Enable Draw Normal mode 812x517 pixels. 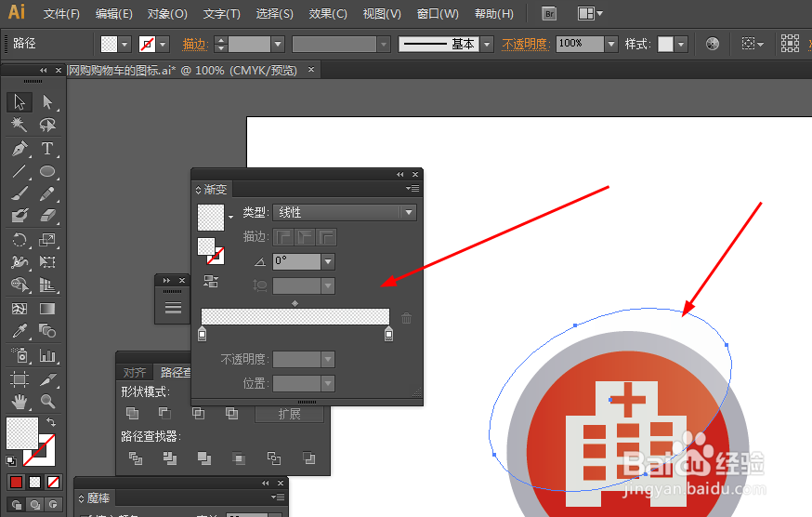(17, 505)
